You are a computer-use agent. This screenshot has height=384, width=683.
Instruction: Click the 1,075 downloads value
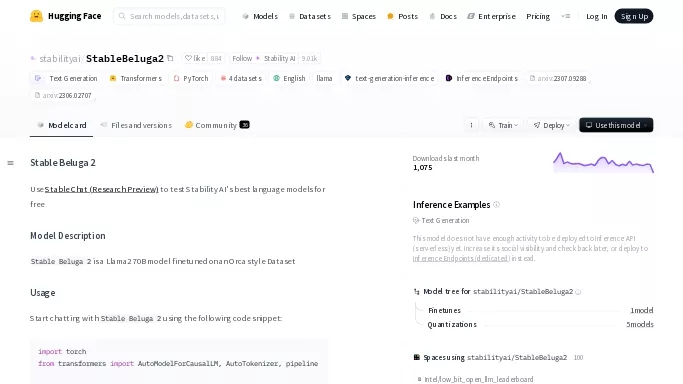[423, 168]
